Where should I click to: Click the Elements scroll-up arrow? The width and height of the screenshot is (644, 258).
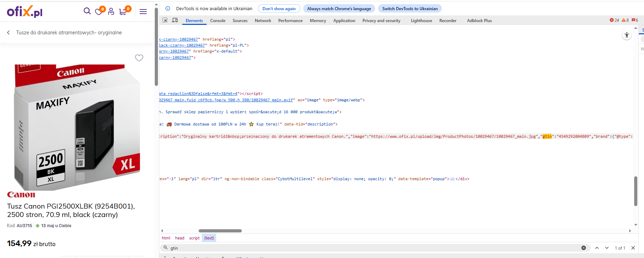pyautogui.click(x=636, y=28)
